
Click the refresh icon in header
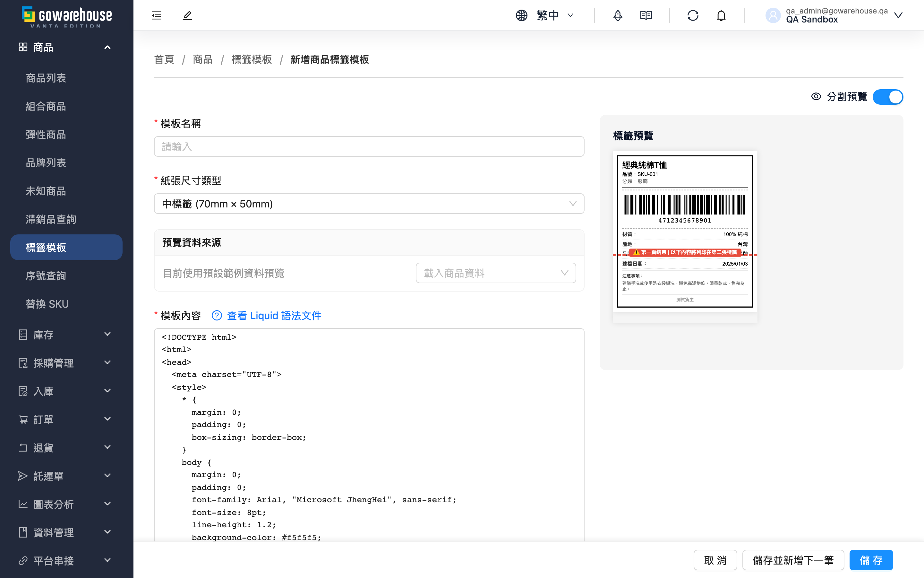tap(693, 15)
